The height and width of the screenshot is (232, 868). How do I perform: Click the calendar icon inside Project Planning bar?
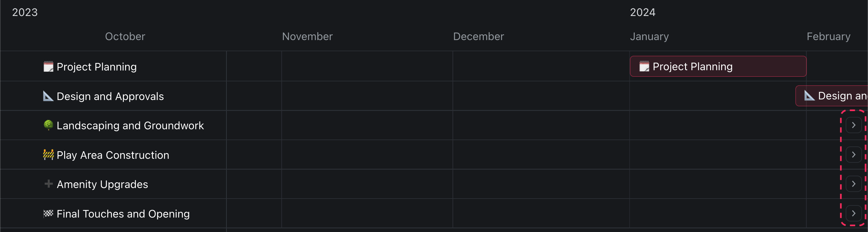(644, 66)
